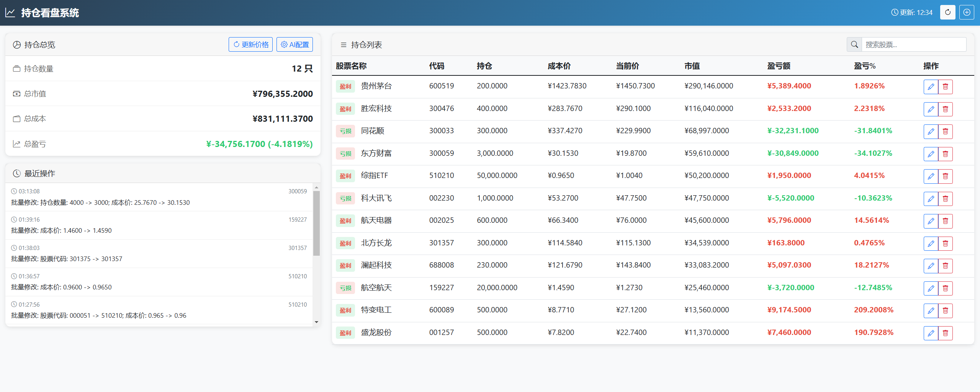Click the recent operations scroll down arrow
980x392 pixels.
[316, 322]
